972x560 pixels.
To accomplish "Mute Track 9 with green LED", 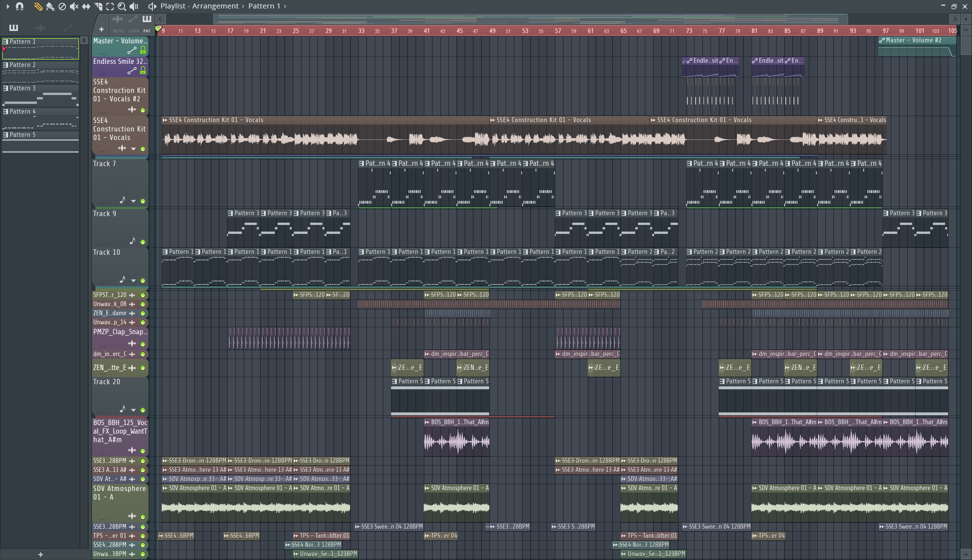I will [143, 242].
